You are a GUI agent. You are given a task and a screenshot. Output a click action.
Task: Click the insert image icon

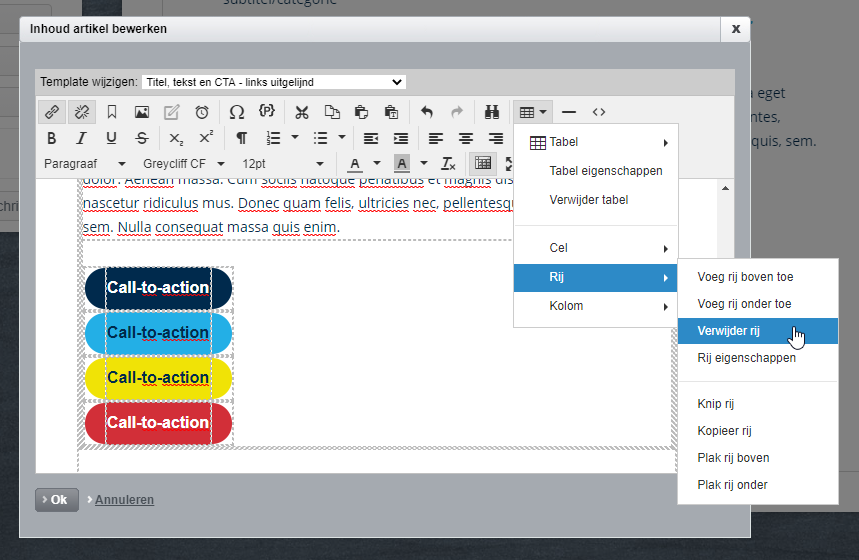pos(142,112)
